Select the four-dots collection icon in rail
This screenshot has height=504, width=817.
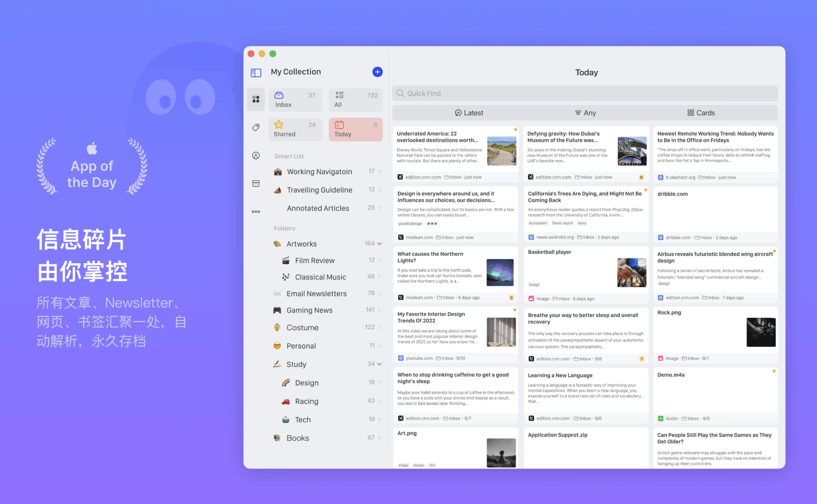(256, 99)
